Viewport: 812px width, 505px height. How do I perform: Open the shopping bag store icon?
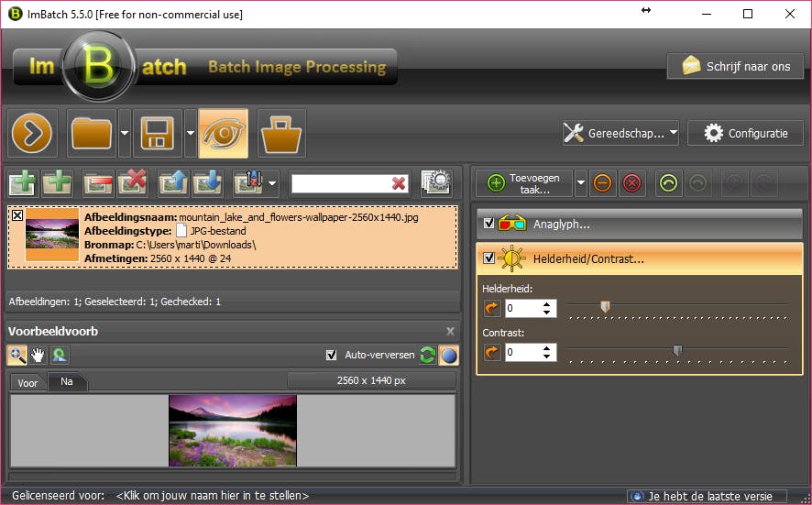(x=281, y=133)
